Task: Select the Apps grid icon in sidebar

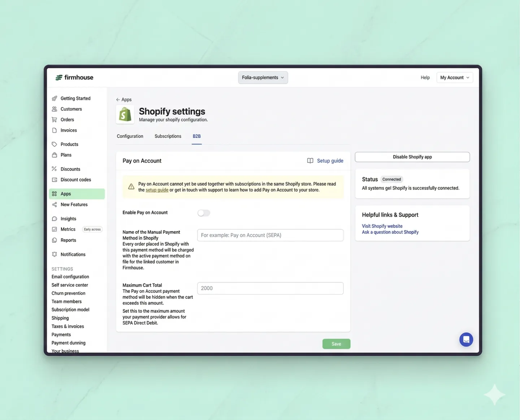Action: (x=55, y=194)
